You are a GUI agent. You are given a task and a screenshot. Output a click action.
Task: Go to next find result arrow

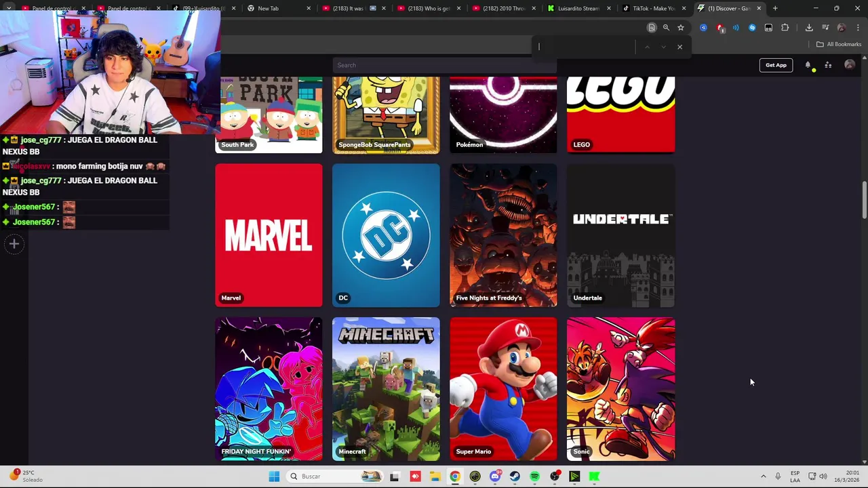click(x=663, y=47)
